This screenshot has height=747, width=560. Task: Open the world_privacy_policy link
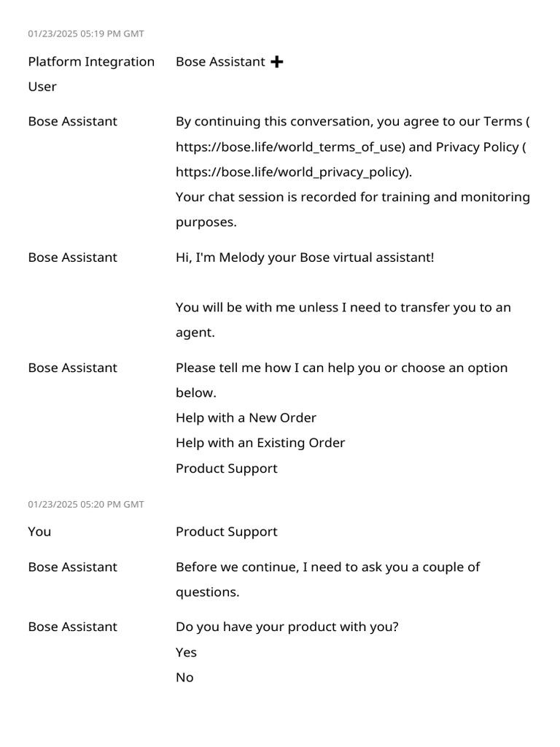(x=292, y=172)
